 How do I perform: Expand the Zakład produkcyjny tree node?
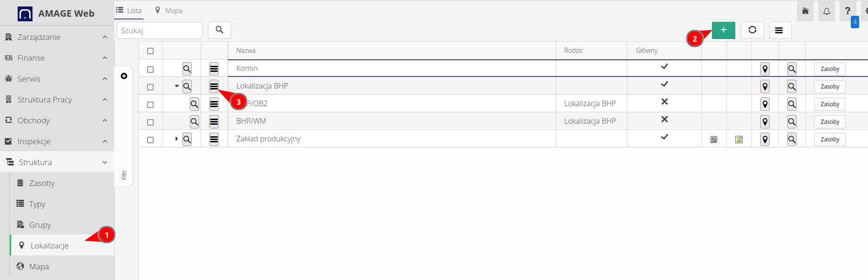[176, 139]
